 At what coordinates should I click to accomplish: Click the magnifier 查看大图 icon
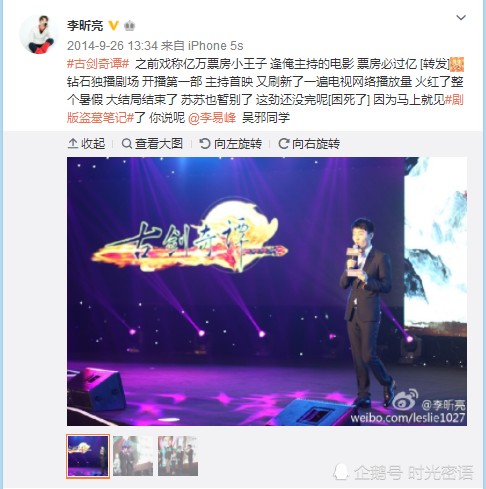127,144
